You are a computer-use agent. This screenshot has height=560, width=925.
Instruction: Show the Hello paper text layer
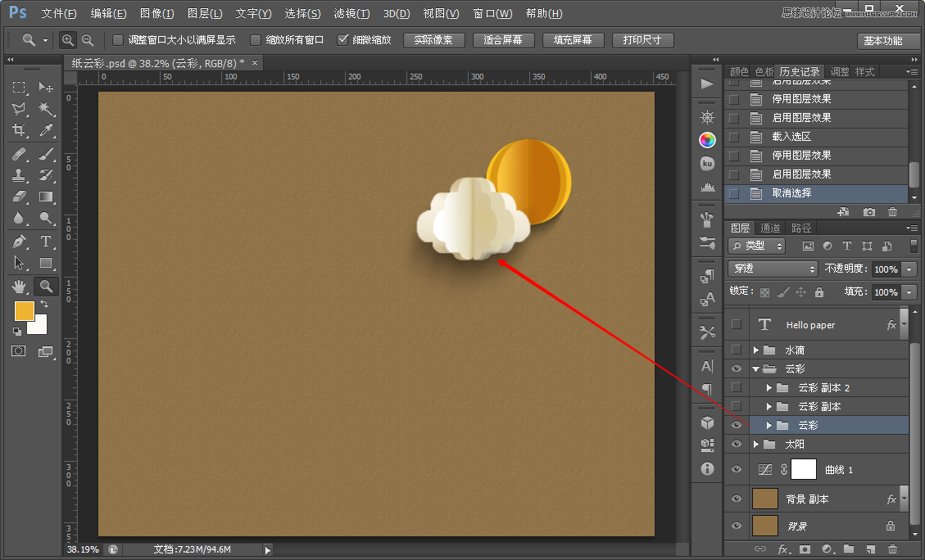pos(737,325)
